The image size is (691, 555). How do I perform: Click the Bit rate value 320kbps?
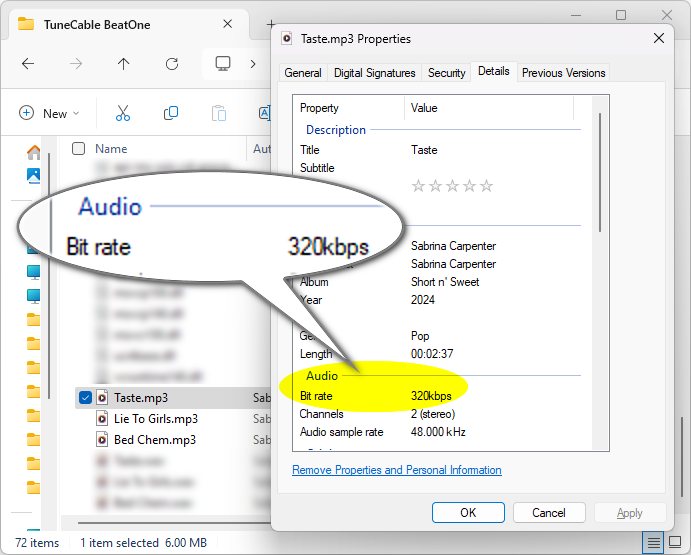(x=431, y=396)
